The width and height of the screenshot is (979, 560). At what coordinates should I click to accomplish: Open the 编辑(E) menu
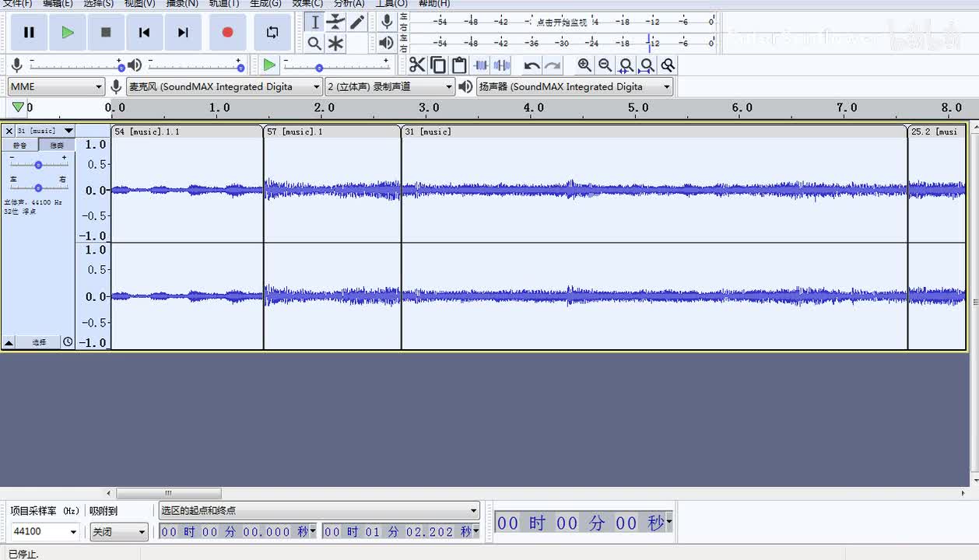(57, 3)
